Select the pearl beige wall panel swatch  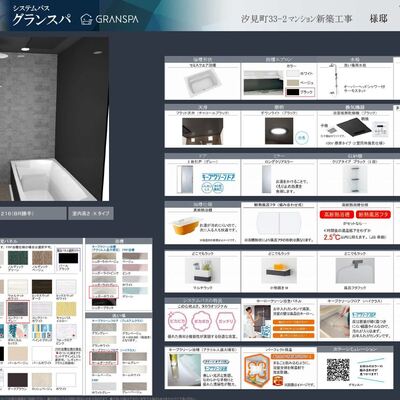click(x=18, y=353)
